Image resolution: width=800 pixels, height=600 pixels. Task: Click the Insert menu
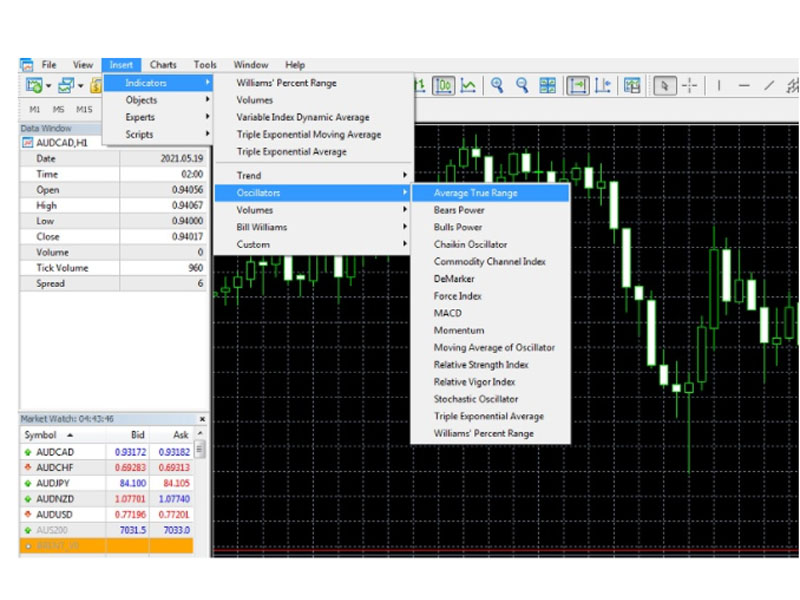click(121, 65)
